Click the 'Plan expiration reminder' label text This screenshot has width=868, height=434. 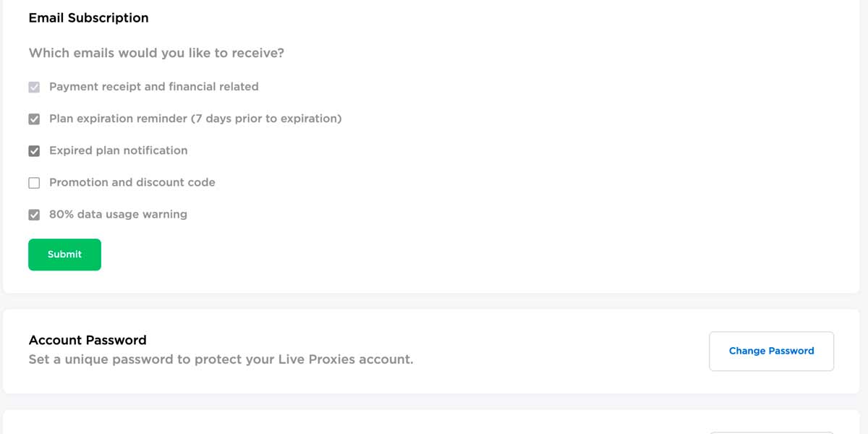pyautogui.click(x=195, y=119)
